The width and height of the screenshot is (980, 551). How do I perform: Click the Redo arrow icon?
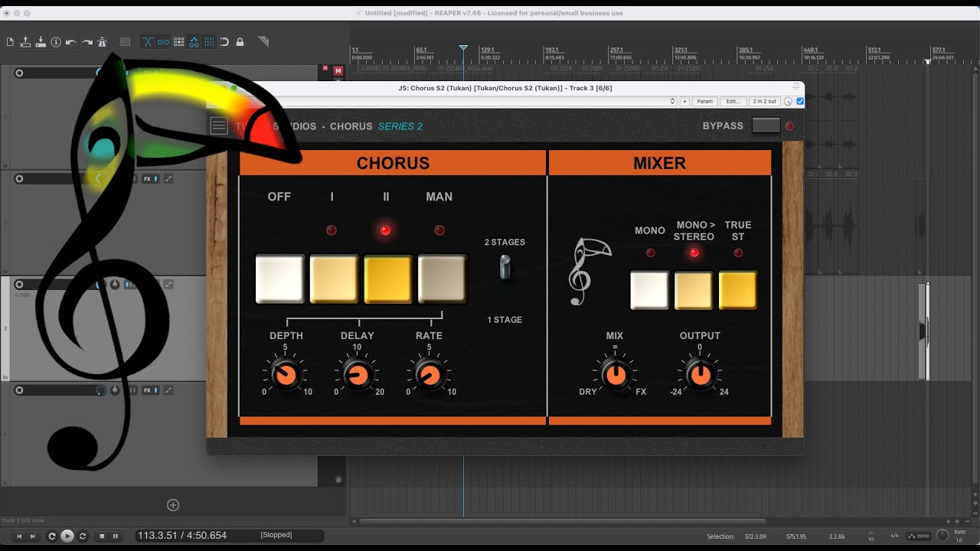point(87,42)
